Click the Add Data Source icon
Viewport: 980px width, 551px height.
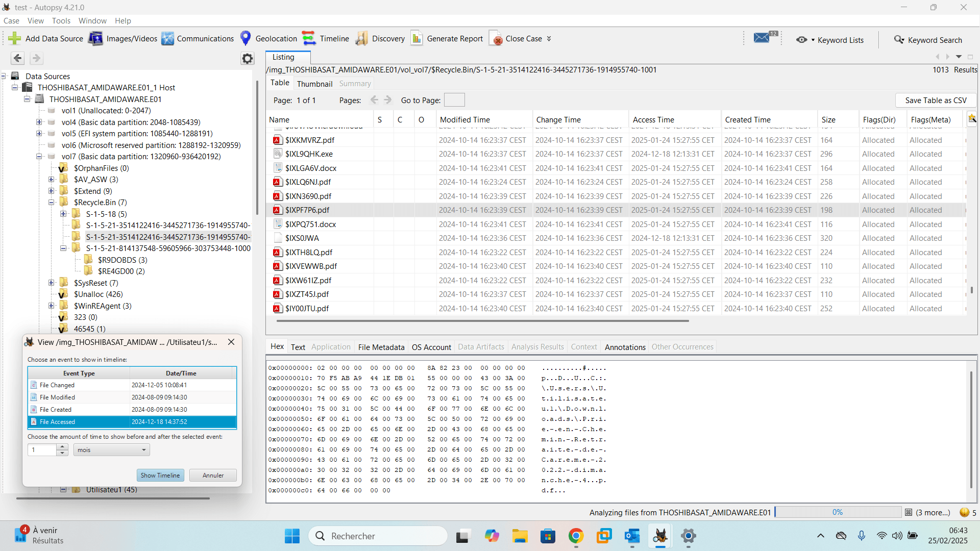(15, 38)
